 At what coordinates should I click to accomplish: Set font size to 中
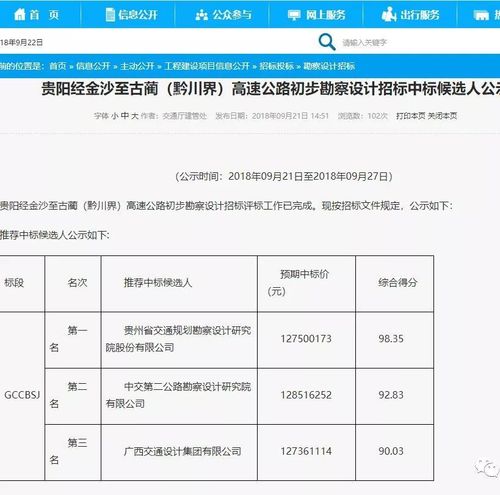click(125, 116)
